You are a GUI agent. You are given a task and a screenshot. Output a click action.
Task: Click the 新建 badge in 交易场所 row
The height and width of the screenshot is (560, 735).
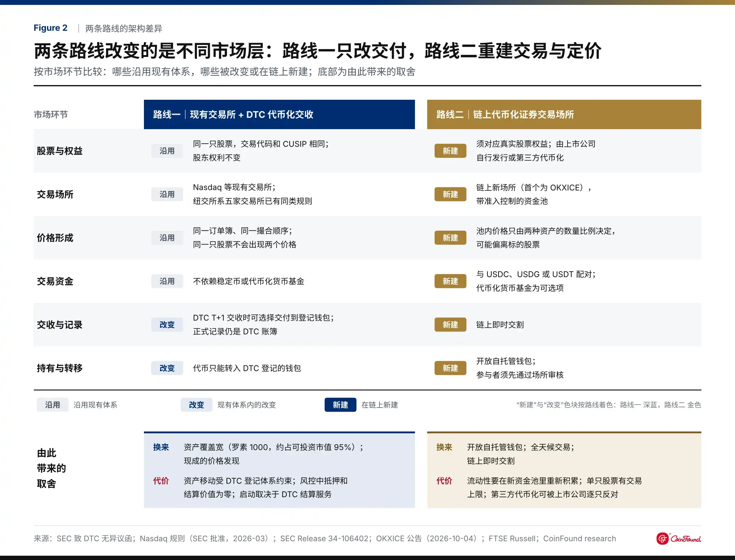click(450, 194)
